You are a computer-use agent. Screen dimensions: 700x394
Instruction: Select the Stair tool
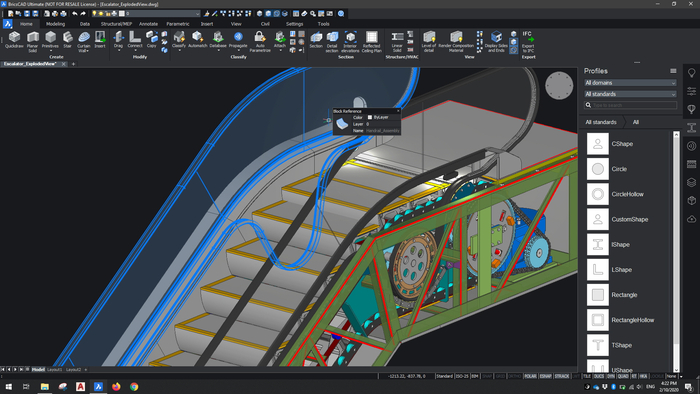67,40
